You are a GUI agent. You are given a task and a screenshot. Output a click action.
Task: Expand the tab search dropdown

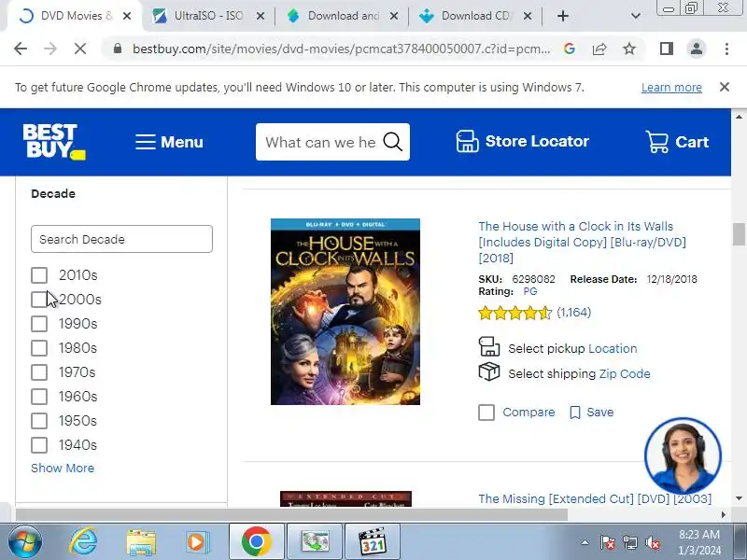pos(636,16)
